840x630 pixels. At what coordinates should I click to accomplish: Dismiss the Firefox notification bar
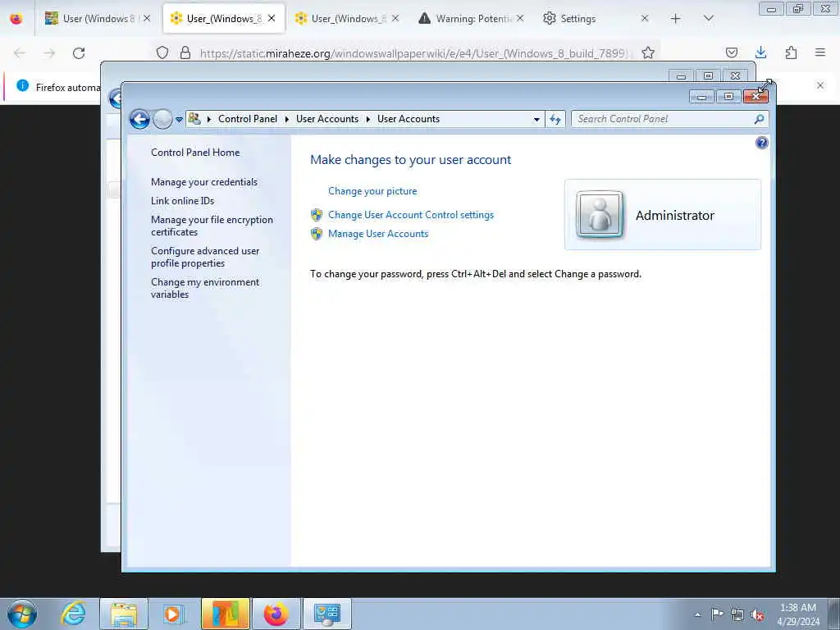tap(820, 85)
